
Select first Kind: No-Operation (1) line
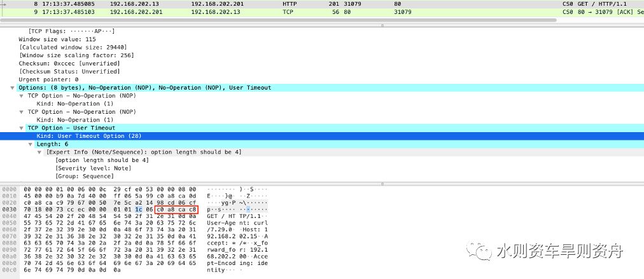(x=74, y=104)
